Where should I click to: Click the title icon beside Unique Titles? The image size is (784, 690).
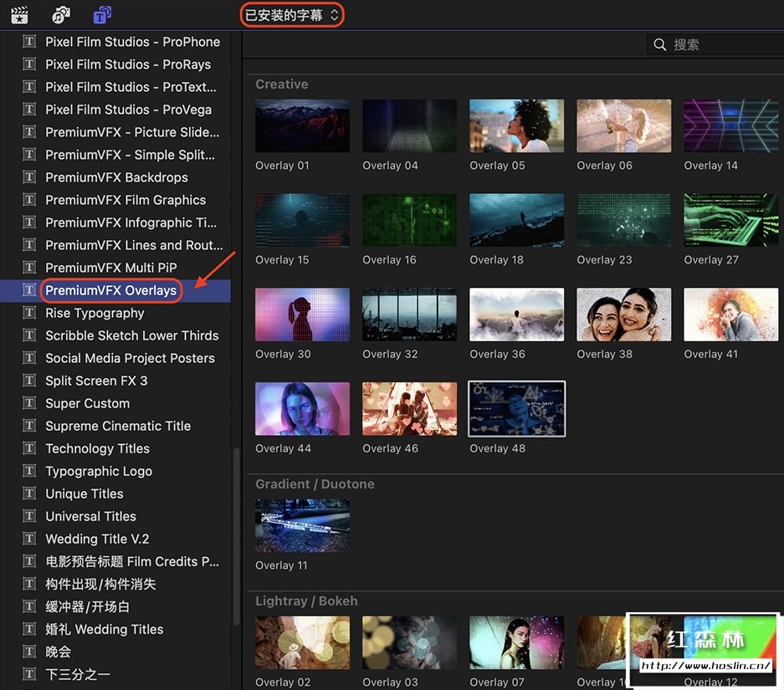[29, 493]
